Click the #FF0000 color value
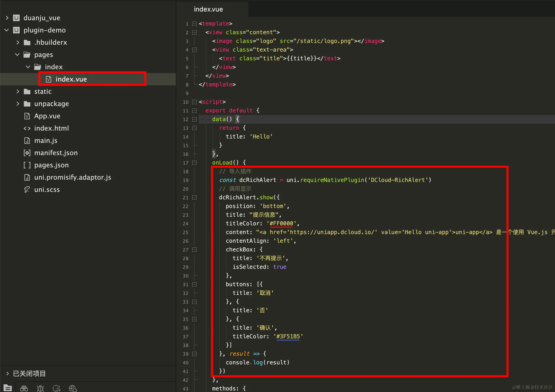Image resolution: width=555 pixels, height=392 pixels. coord(281,223)
